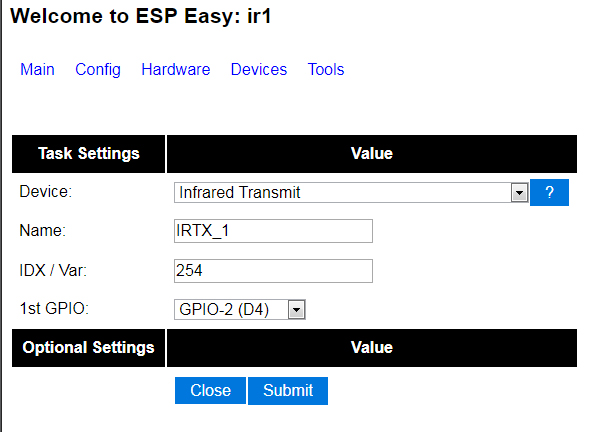Click the Value header beside Task Settings

pos(372,154)
